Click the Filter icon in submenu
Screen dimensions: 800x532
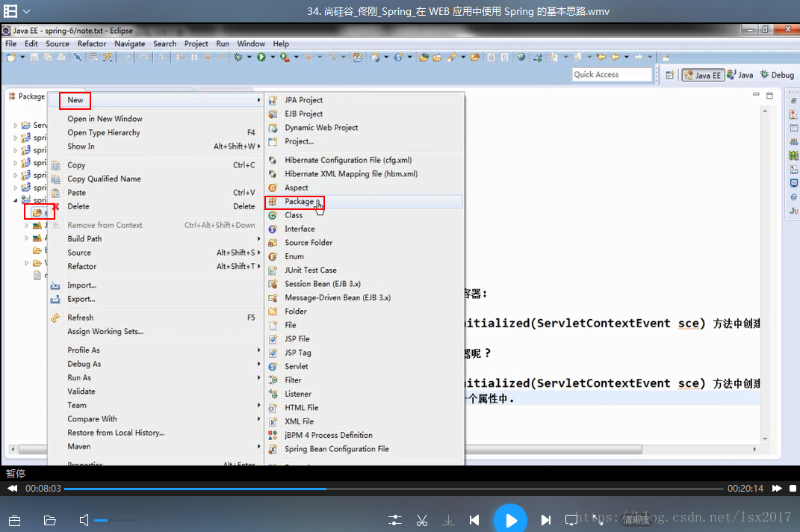(273, 380)
